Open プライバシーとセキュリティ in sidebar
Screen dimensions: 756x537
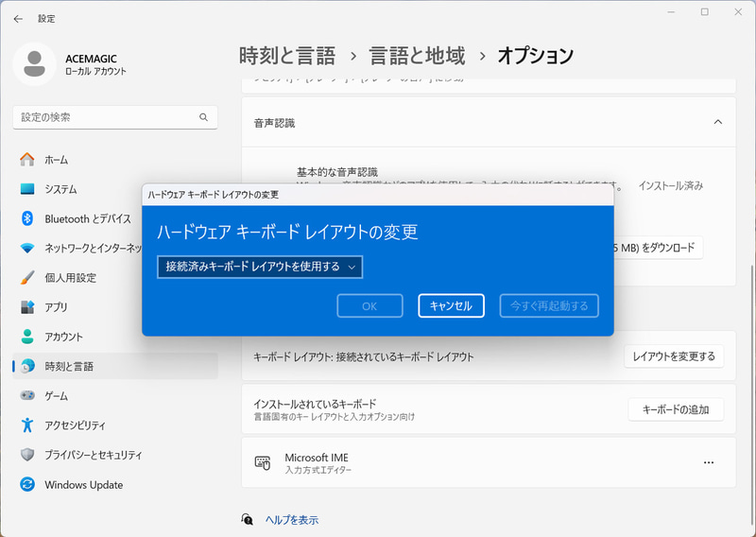pyautogui.click(x=115, y=455)
